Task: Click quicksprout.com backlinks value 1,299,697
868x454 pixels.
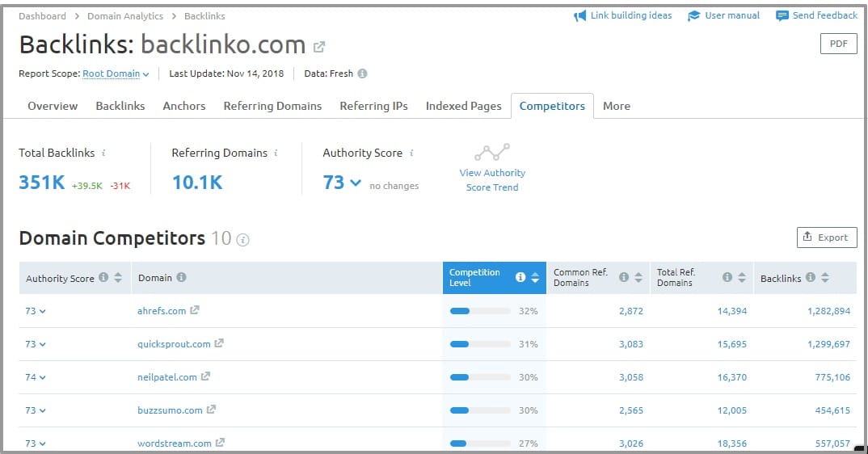Action: 828,344
